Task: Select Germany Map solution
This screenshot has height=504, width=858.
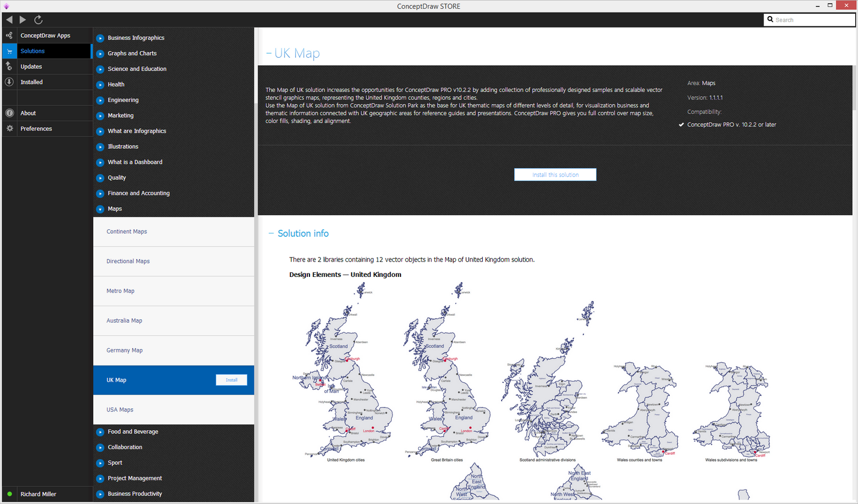Action: pos(174,351)
